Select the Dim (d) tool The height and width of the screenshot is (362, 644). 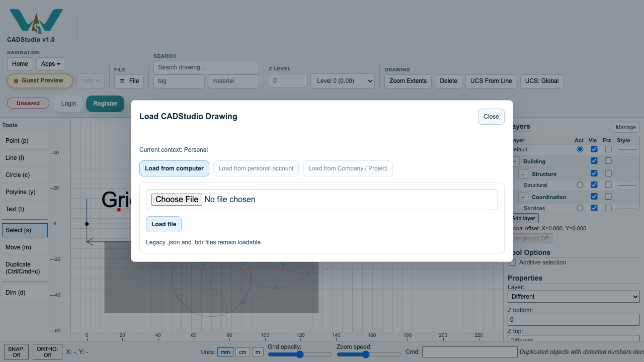click(25, 293)
